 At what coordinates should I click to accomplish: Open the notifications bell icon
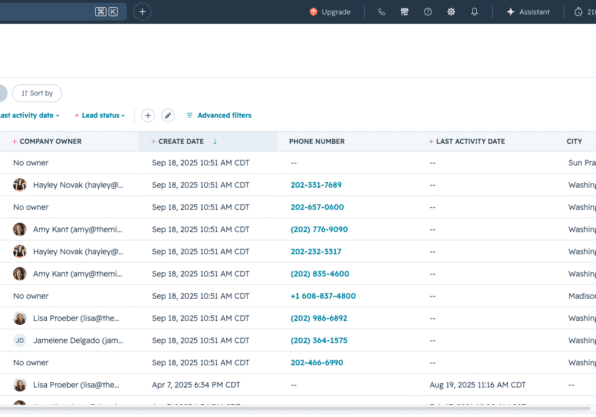(x=474, y=12)
